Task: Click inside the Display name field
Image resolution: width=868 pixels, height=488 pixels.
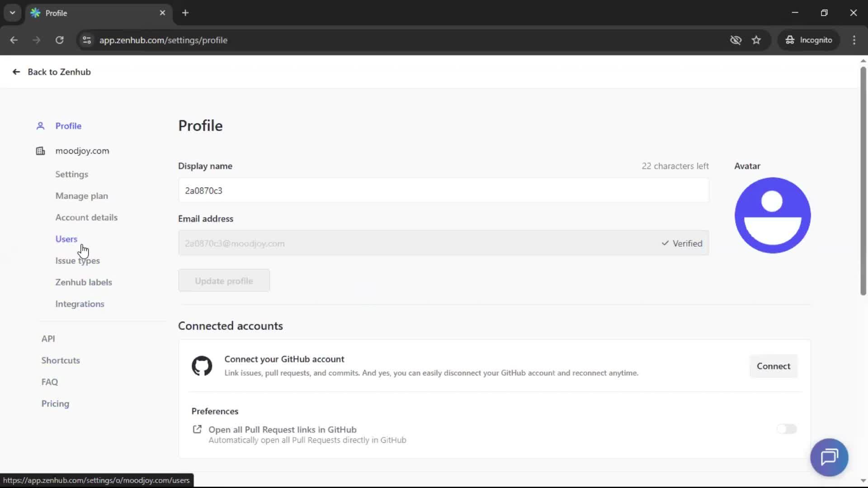Action: click(x=443, y=190)
